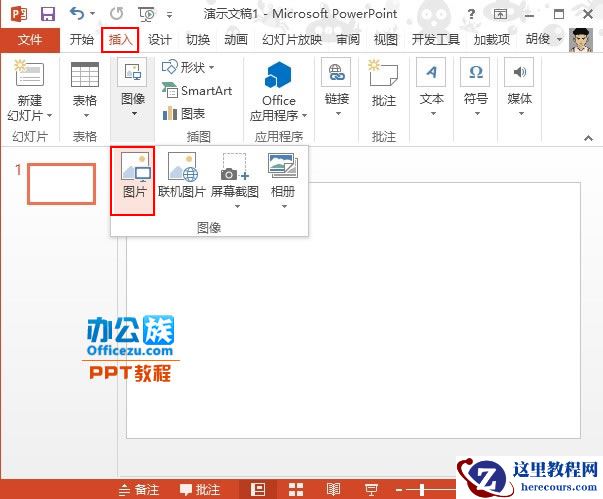Open Ribbon Display Options button

click(500, 14)
